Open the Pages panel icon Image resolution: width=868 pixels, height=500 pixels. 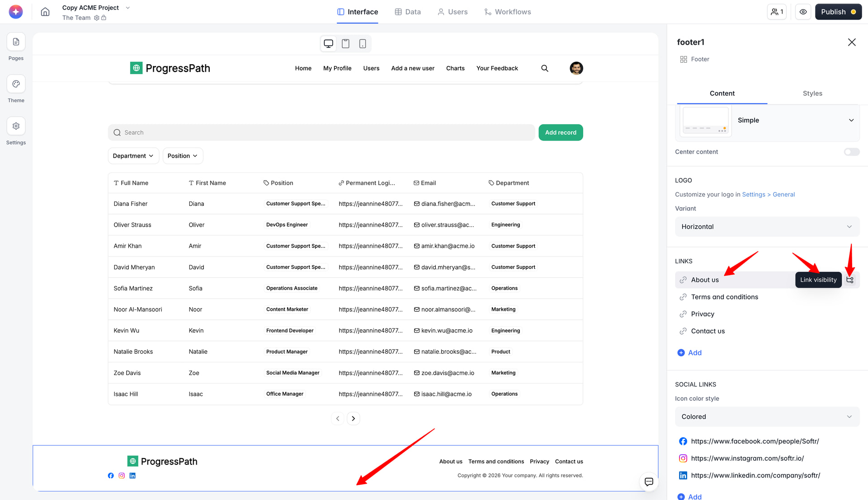tap(16, 42)
